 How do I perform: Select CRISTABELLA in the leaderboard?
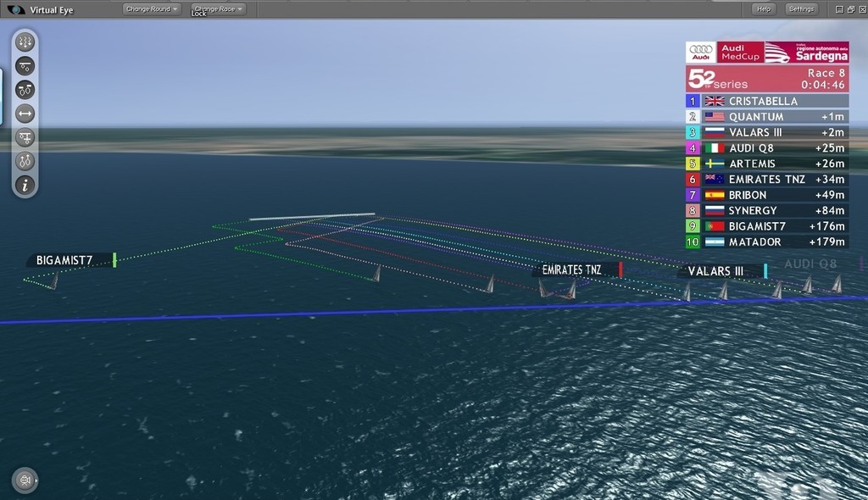pyautogui.click(x=766, y=101)
